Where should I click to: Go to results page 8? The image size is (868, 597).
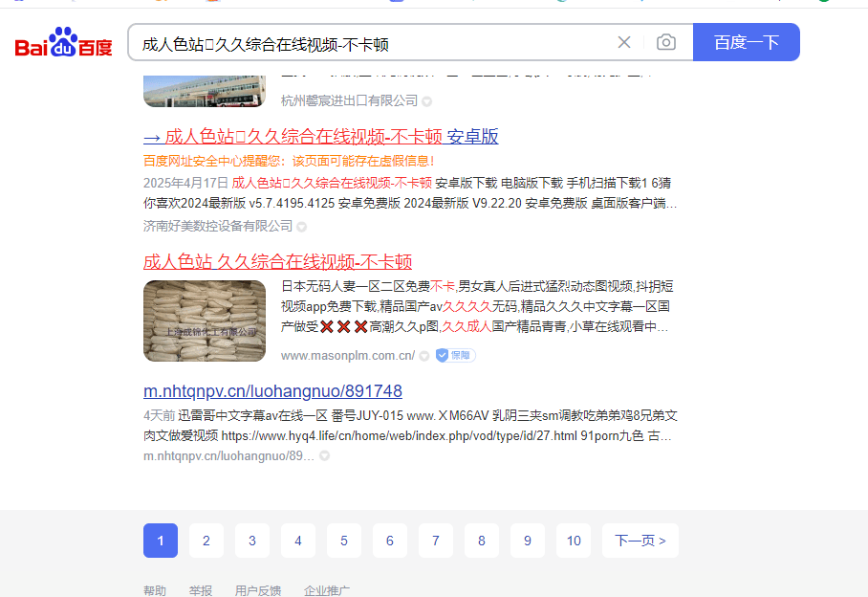[482, 541]
